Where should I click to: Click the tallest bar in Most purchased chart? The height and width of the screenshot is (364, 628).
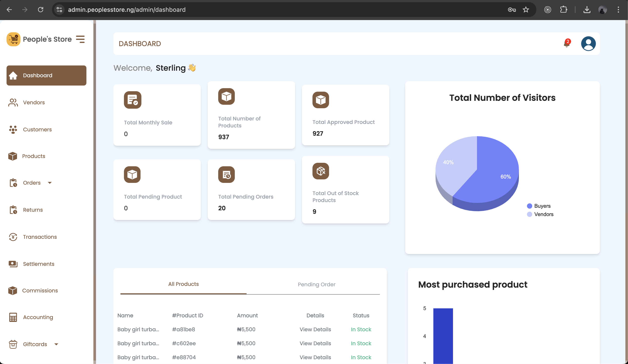pyautogui.click(x=443, y=336)
